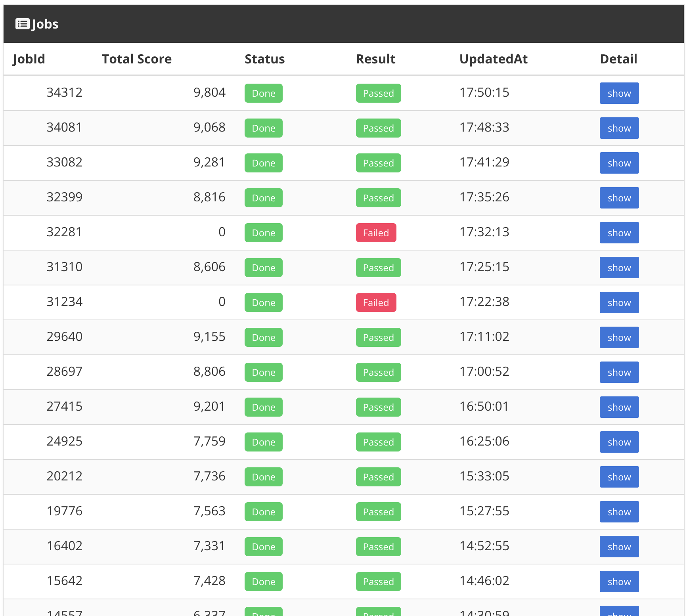Click the total score 8,816
This screenshot has height=616, width=689.
point(209,197)
